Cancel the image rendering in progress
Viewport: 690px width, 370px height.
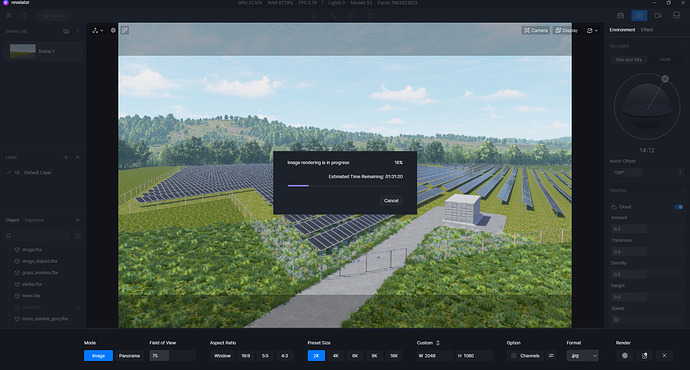(x=391, y=201)
